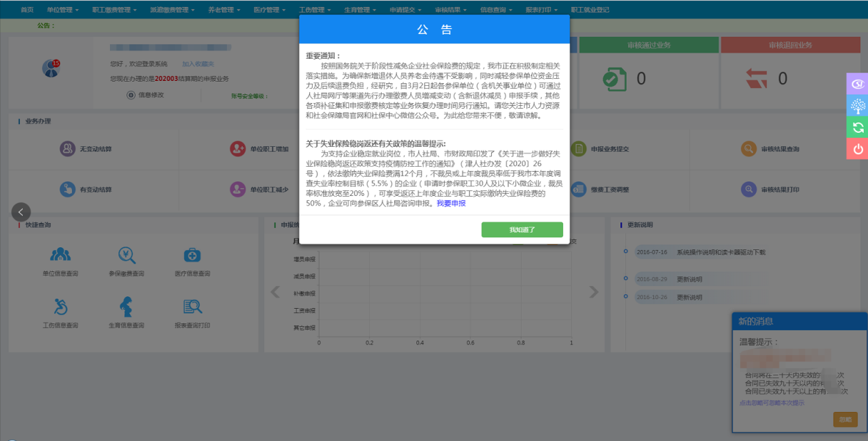868x441 pixels.
Task: Expand the 医疗管理 dropdown menu
Action: (270, 10)
